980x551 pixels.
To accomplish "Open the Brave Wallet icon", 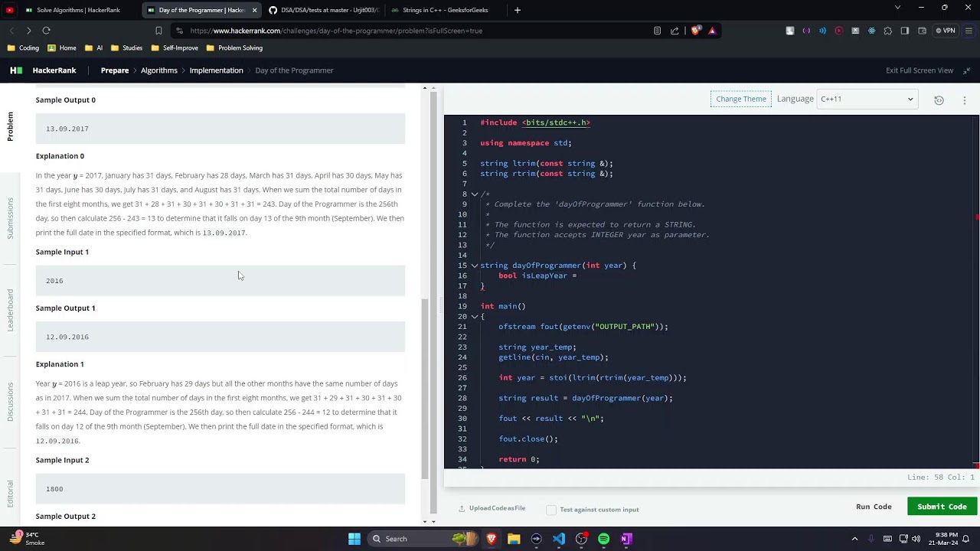I will pyautogui.click(x=922, y=31).
